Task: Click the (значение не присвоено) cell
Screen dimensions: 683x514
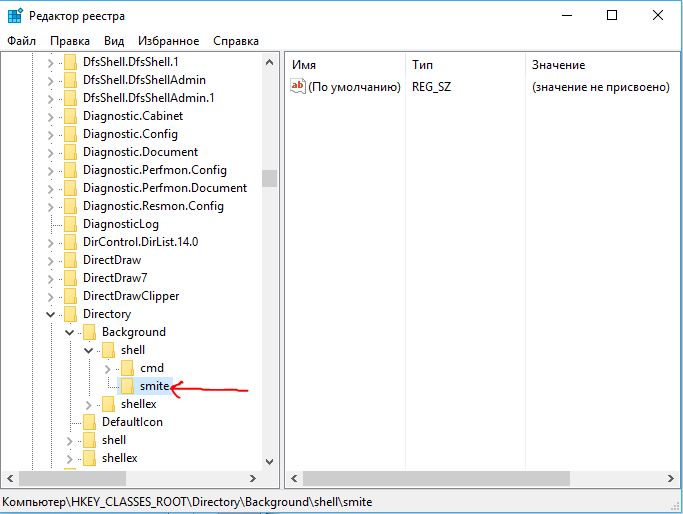Action: pyautogui.click(x=600, y=87)
